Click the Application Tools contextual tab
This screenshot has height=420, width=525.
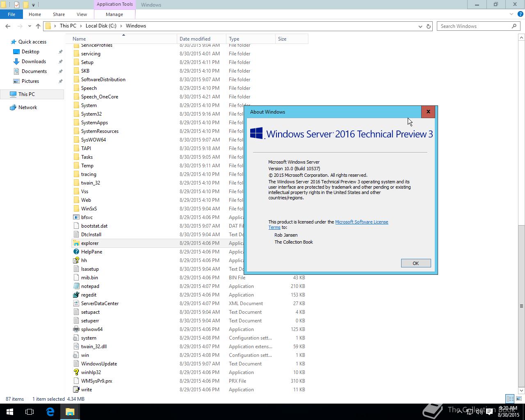click(114, 5)
